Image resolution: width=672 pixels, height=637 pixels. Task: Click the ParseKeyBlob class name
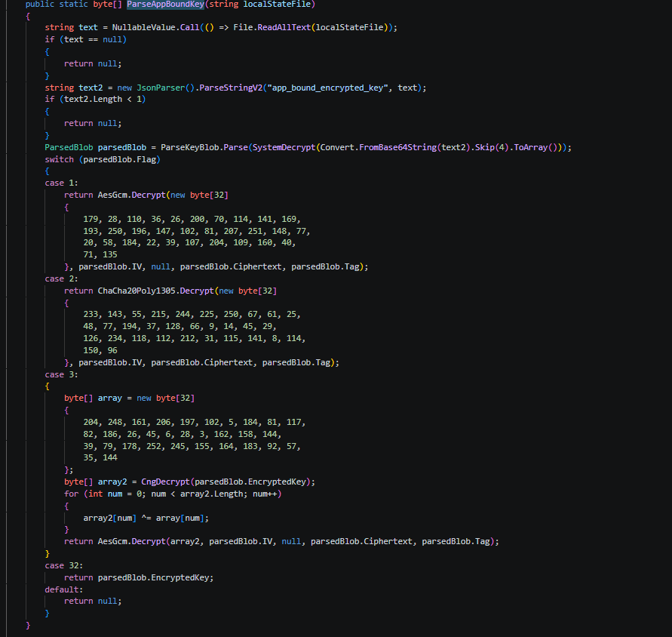190,148
